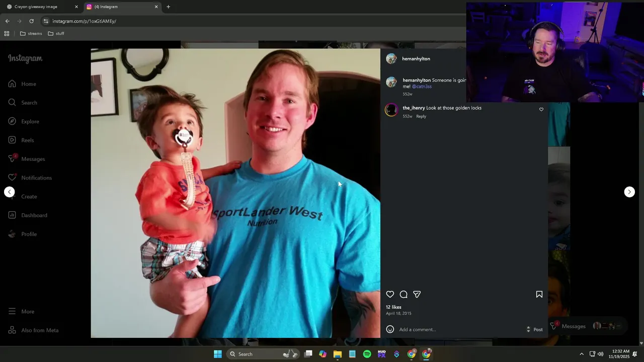Open a new browser tab
This screenshot has width=644, height=362.
click(x=168, y=7)
